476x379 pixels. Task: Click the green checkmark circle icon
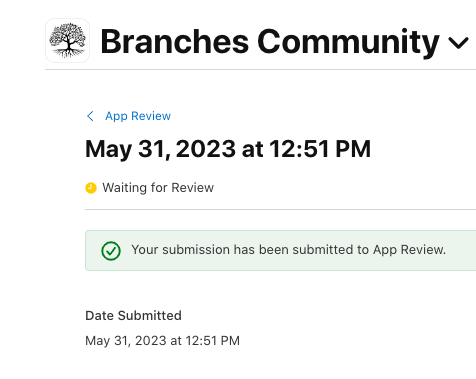111,251
